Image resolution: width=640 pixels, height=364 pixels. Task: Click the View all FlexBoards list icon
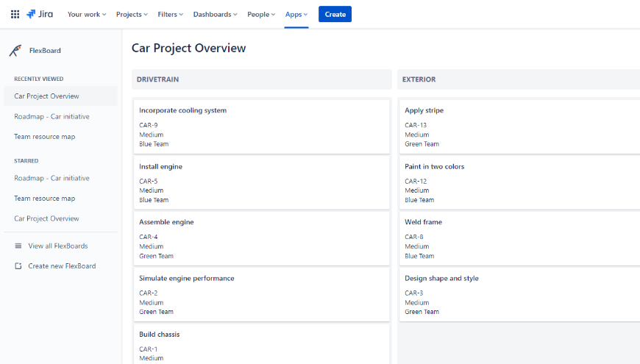pyautogui.click(x=18, y=246)
